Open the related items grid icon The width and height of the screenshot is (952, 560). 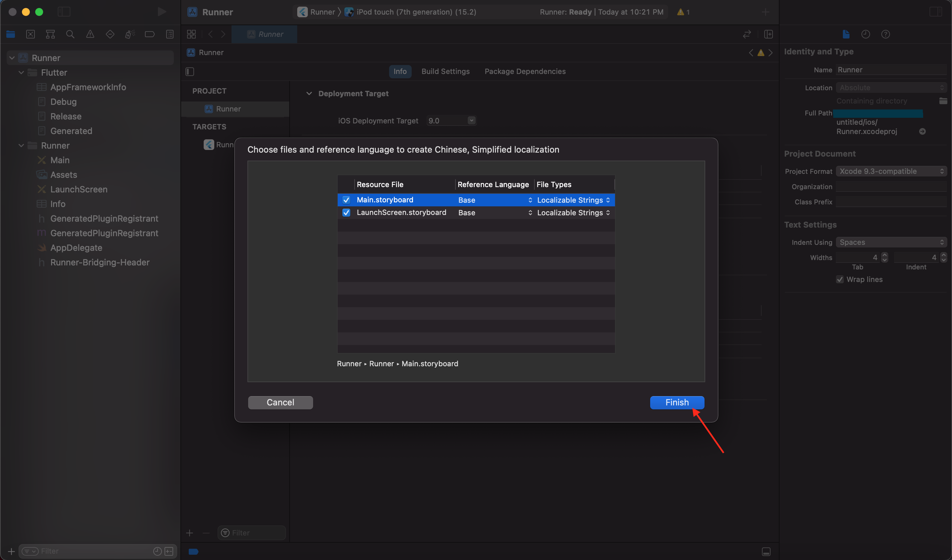191,35
